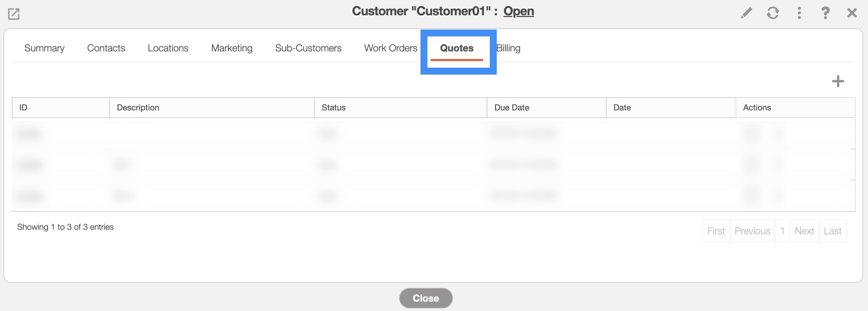Go to the Locations tab

(x=168, y=48)
